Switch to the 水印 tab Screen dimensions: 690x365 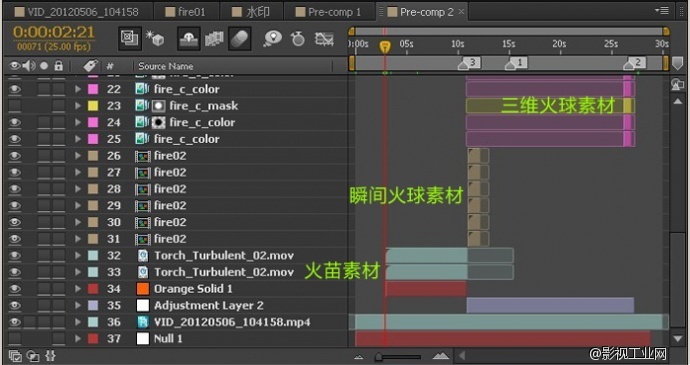point(251,12)
